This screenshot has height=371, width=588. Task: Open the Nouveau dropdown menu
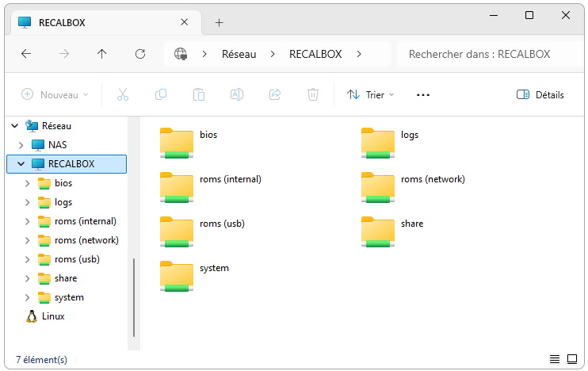55,94
